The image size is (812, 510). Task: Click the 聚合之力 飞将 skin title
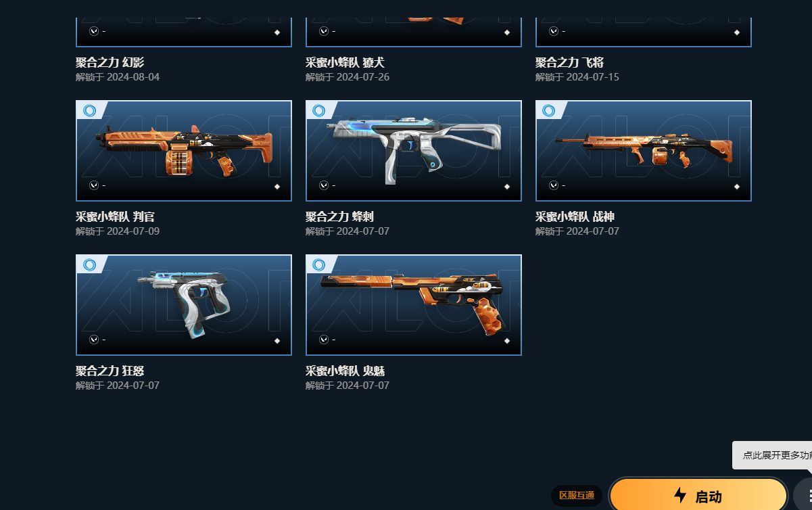(569, 63)
